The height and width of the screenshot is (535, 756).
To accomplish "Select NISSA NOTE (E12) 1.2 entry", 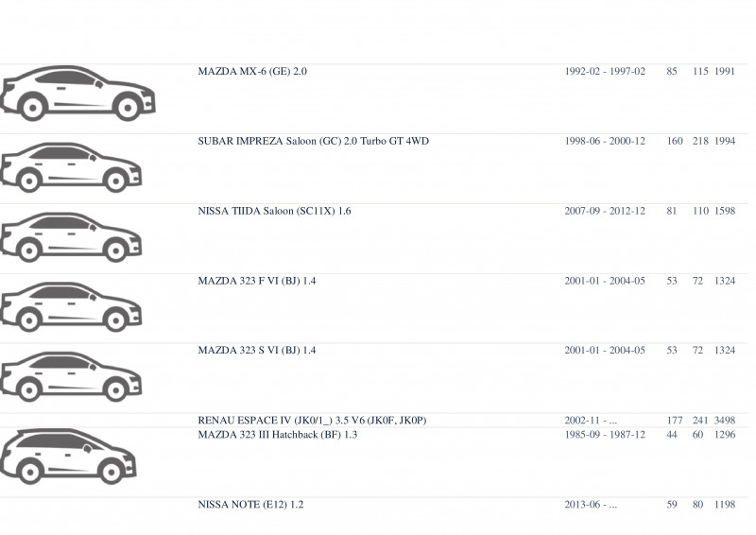I will point(250,505).
